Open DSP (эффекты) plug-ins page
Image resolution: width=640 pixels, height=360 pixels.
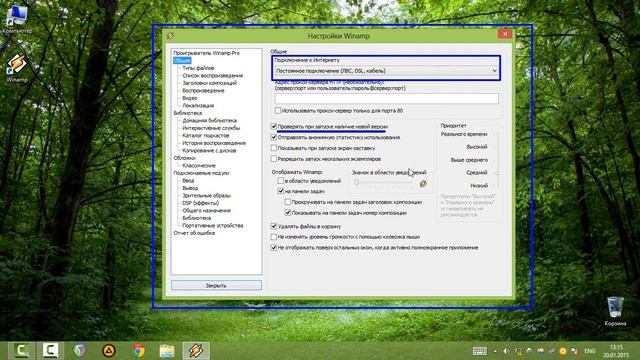pyautogui.click(x=200, y=203)
